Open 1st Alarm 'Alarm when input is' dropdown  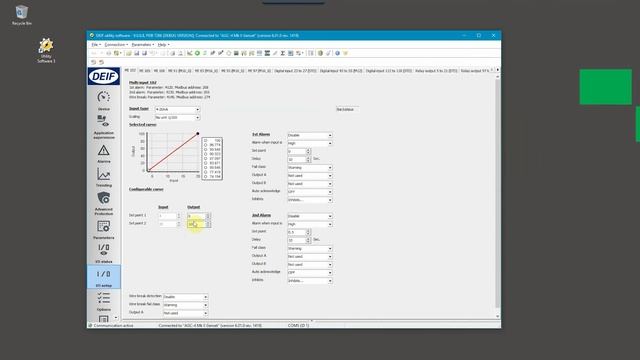pos(310,143)
